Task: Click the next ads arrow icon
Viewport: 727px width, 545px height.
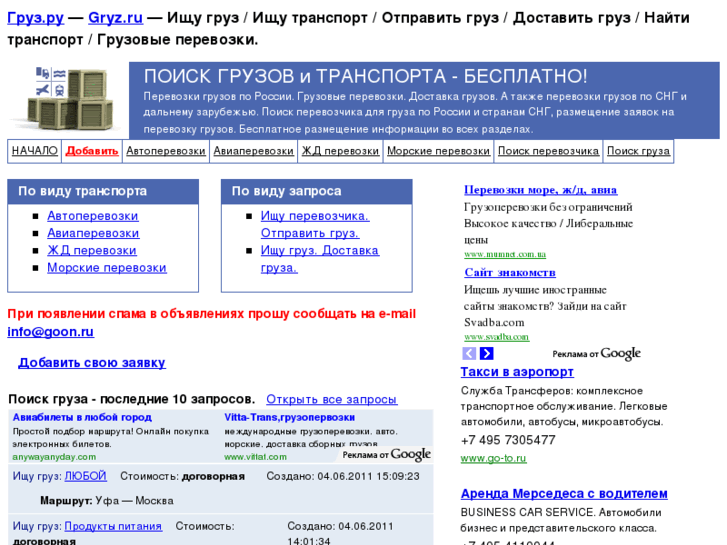Action: point(486,353)
